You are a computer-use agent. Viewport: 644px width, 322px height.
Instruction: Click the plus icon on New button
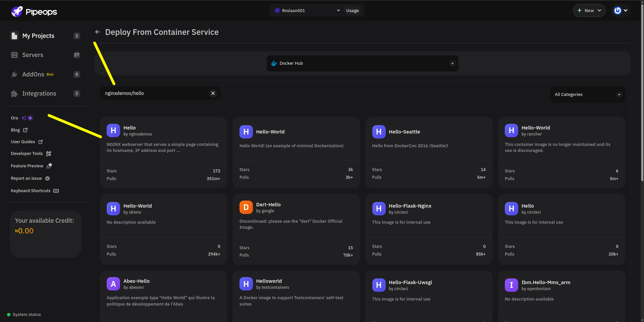(x=579, y=11)
